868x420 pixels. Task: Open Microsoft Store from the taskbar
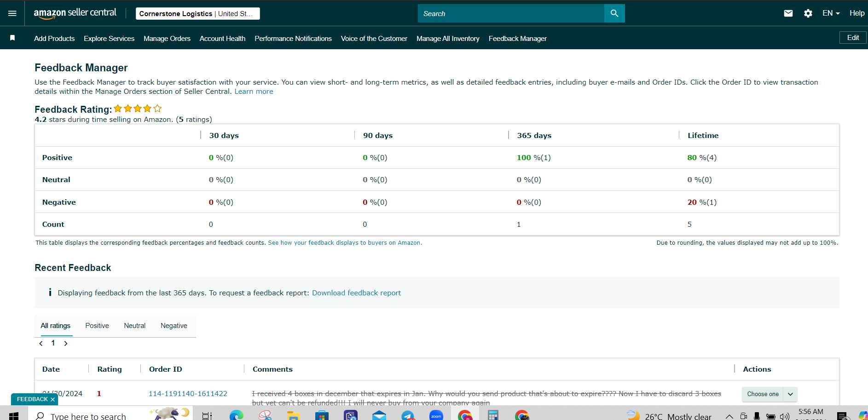322,416
